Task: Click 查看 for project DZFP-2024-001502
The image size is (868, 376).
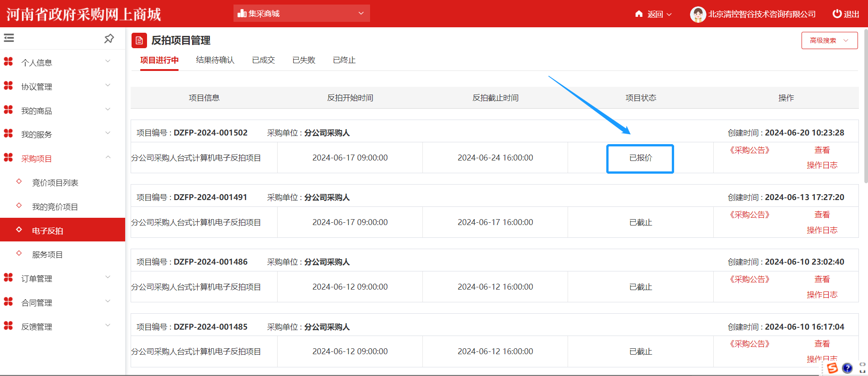Action: point(822,150)
